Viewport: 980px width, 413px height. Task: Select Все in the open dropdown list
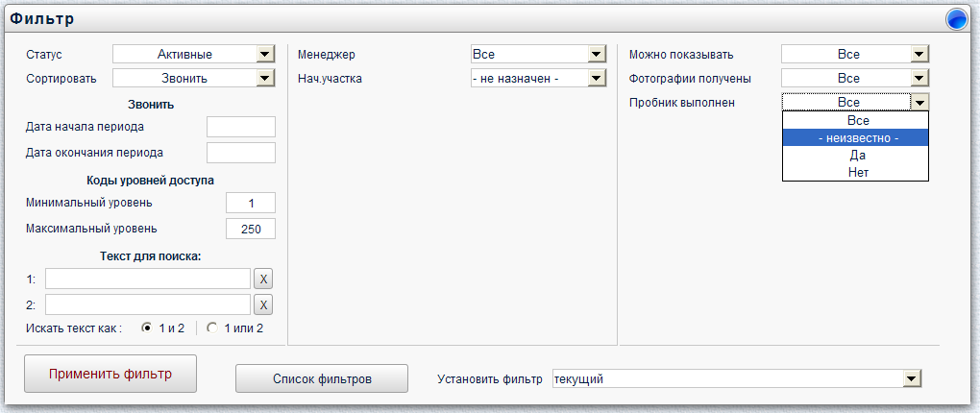tap(856, 121)
